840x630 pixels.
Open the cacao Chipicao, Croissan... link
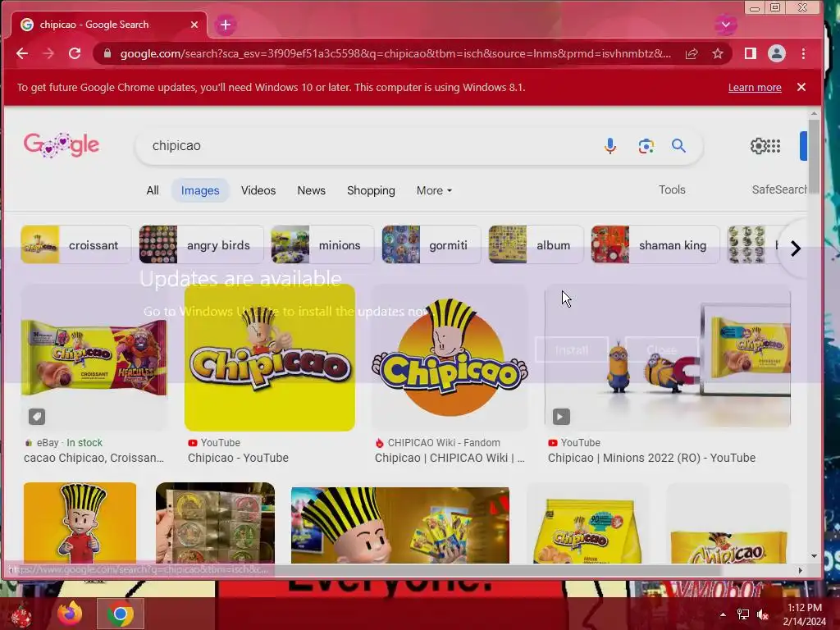click(94, 458)
